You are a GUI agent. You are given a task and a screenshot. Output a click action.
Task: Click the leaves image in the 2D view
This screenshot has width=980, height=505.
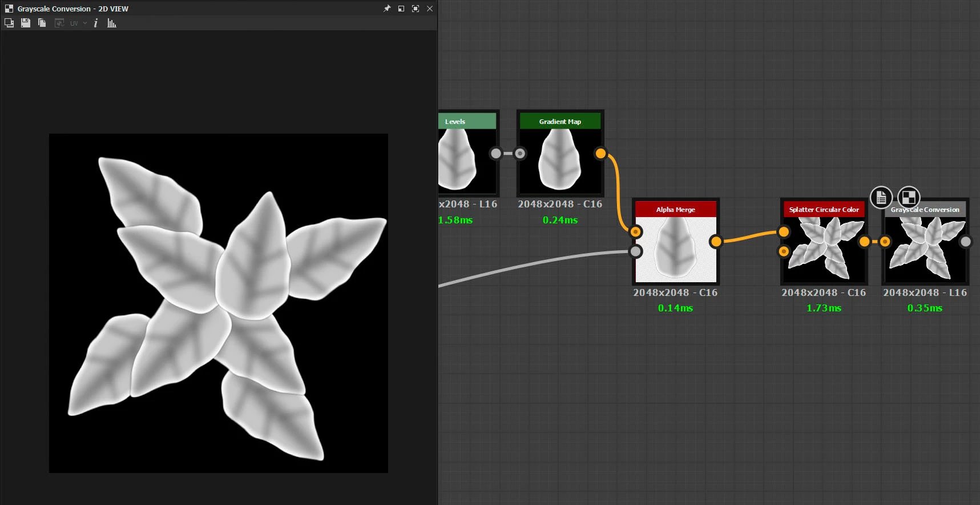click(x=219, y=303)
